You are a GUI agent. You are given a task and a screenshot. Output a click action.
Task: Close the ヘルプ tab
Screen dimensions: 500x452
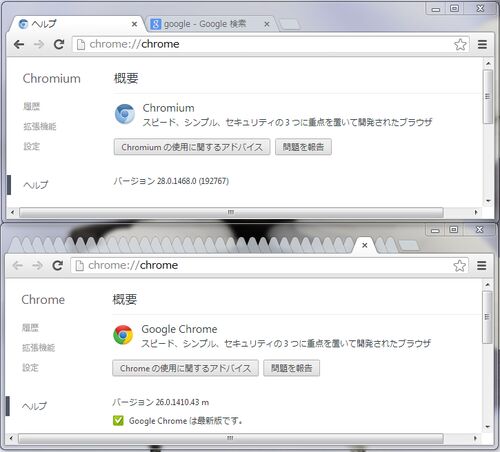(134, 24)
